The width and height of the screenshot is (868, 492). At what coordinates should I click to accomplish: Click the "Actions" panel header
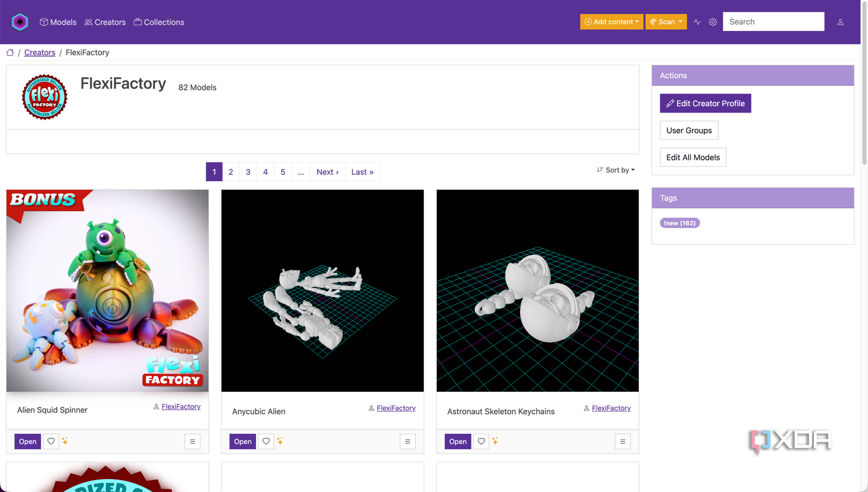(753, 75)
